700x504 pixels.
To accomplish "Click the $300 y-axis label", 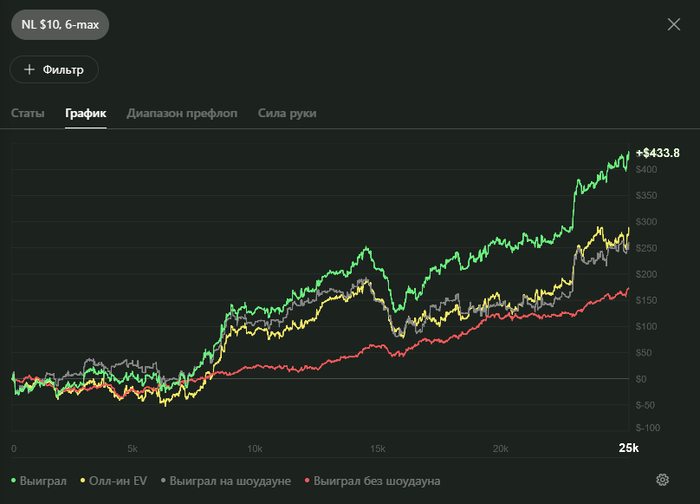I will 646,222.
